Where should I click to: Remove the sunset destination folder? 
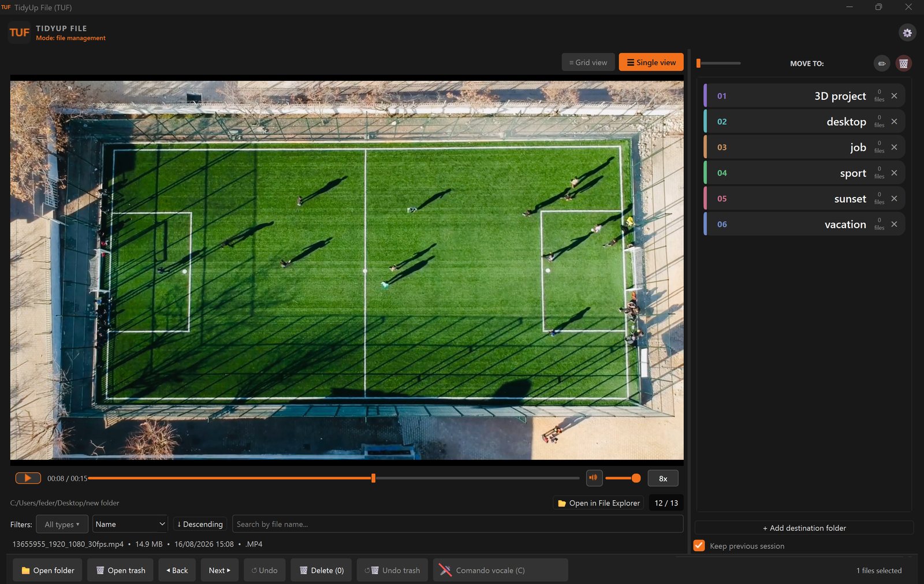[x=894, y=199]
